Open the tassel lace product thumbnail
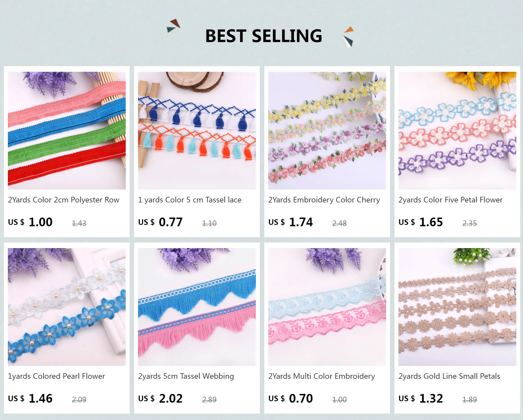This screenshot has width=523, height=420. (197, 130)
